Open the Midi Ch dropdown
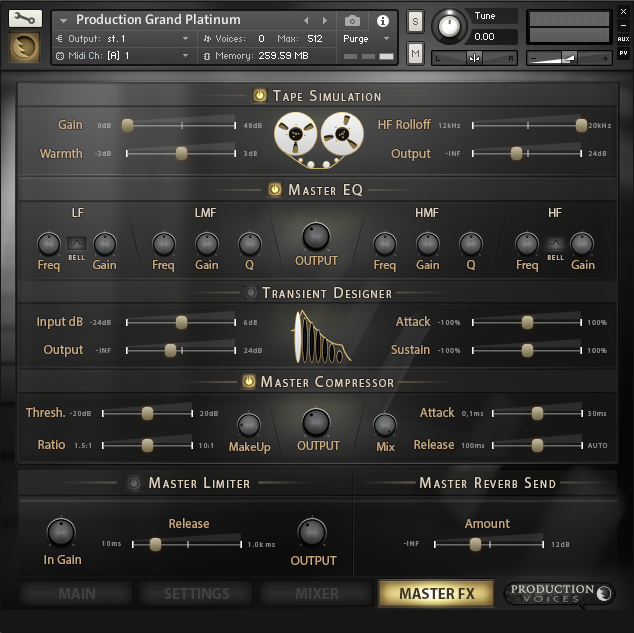The image size is (634, 633). pos(123,56)
